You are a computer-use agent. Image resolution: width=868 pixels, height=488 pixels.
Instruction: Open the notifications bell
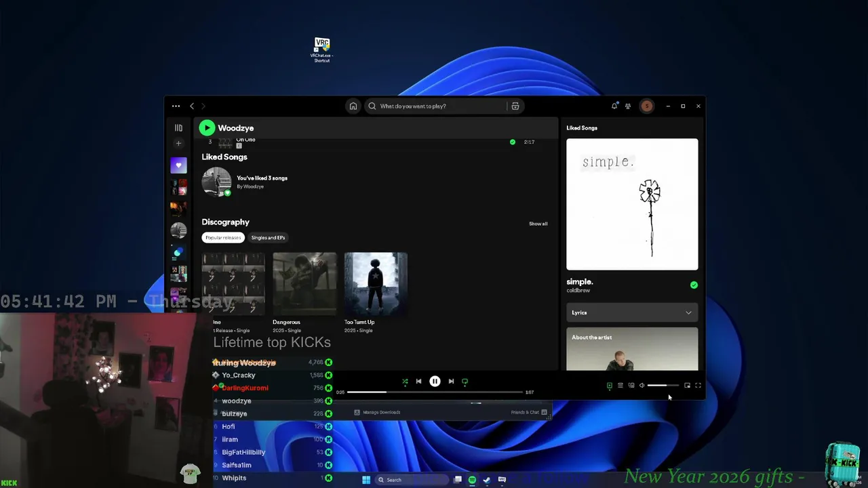click(614, 106)
